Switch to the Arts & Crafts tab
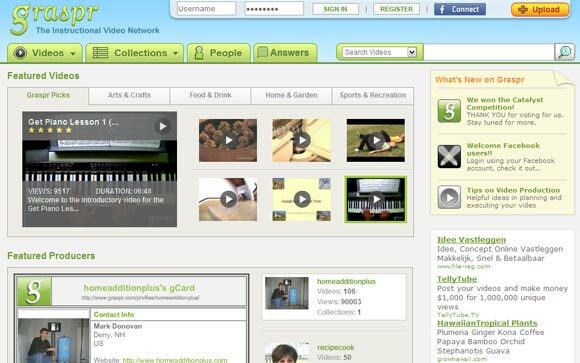The image size is (580, 363). coord(129,95)
